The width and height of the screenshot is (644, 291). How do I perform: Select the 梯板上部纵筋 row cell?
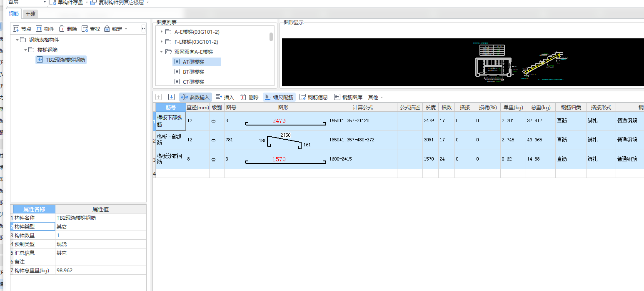(x=171, y=140)
